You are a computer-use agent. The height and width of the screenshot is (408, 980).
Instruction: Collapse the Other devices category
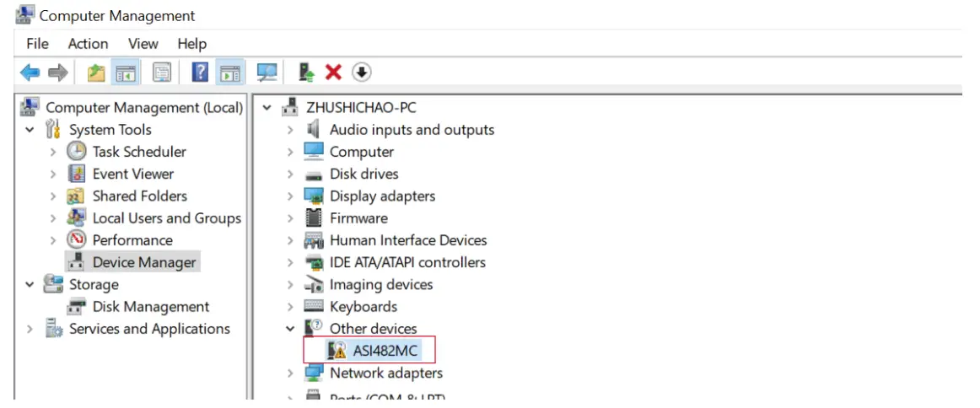pos(290,329)
